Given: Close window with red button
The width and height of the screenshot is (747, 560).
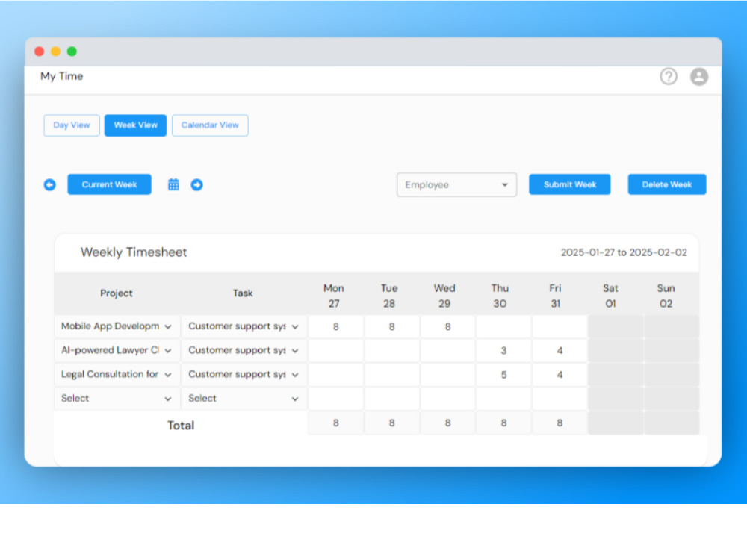Looking at the screenshot, I should pyautogui.click(x=40, y=52).
